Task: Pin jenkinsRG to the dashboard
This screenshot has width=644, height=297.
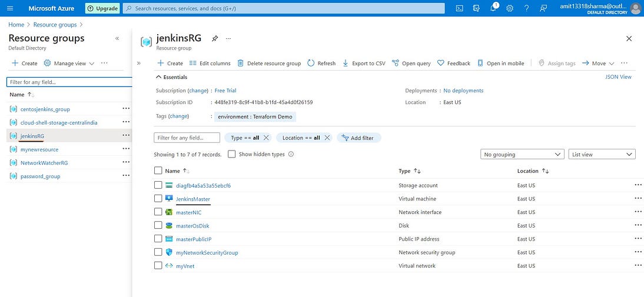Action: [214, 38]
